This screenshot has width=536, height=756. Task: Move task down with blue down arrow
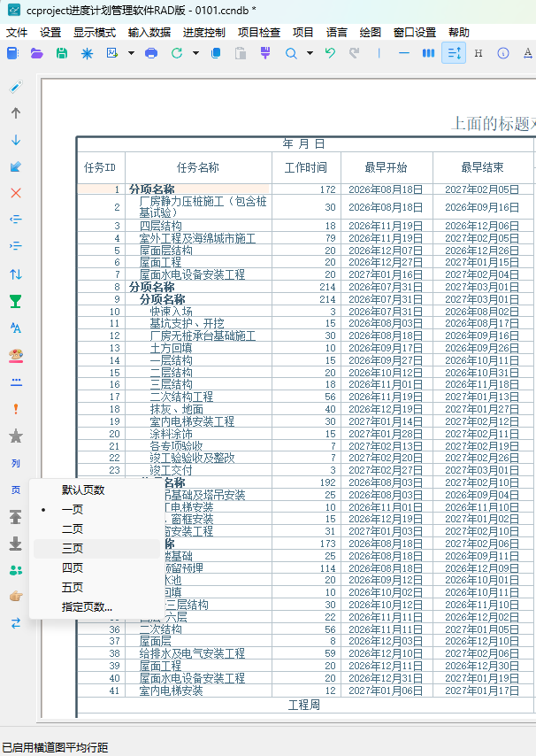(16, 140)
